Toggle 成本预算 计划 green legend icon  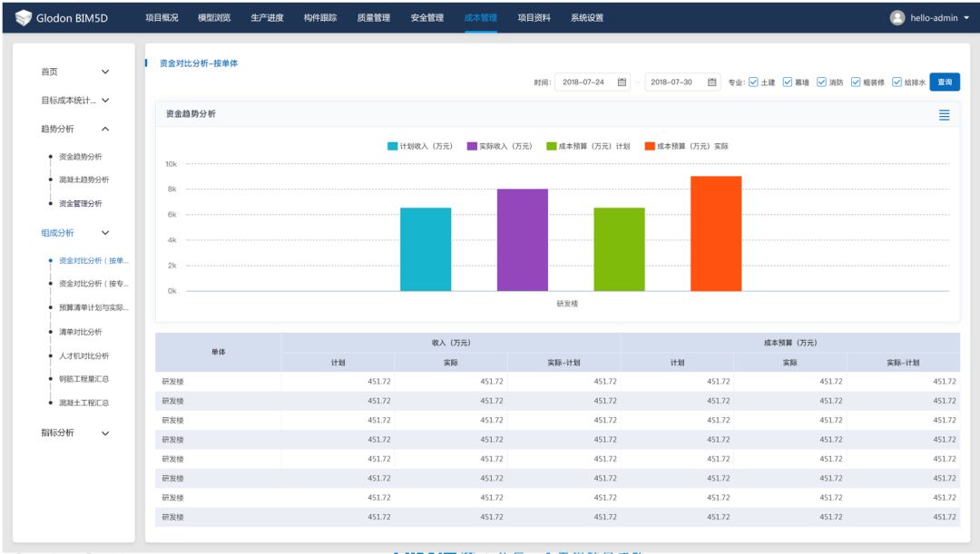[552, 146]
